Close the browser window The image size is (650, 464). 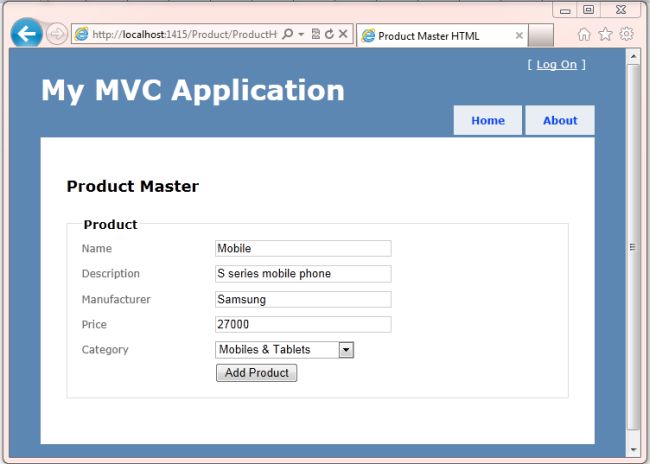(x=621, y=10)
